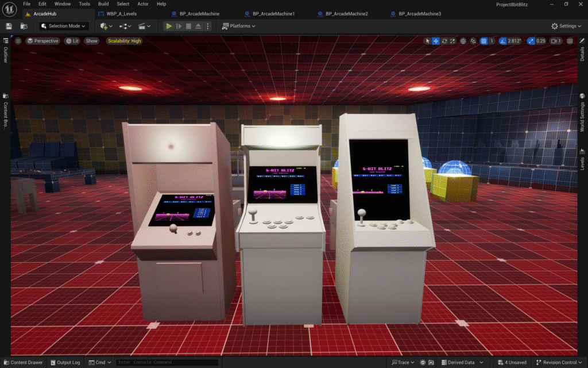Screen dimensions: 588x368
Task: Toggle rotation angle snapping
Action: click(x=503, y=41)
